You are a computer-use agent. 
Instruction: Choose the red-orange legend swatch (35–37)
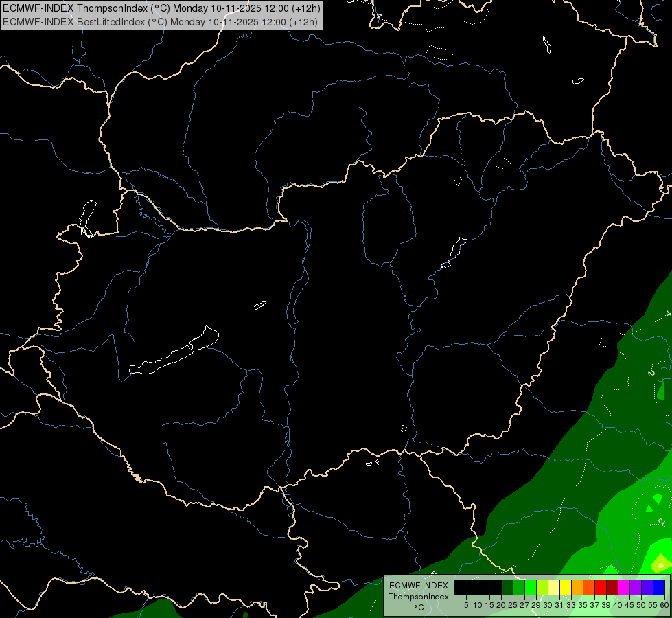click(589, 587)
